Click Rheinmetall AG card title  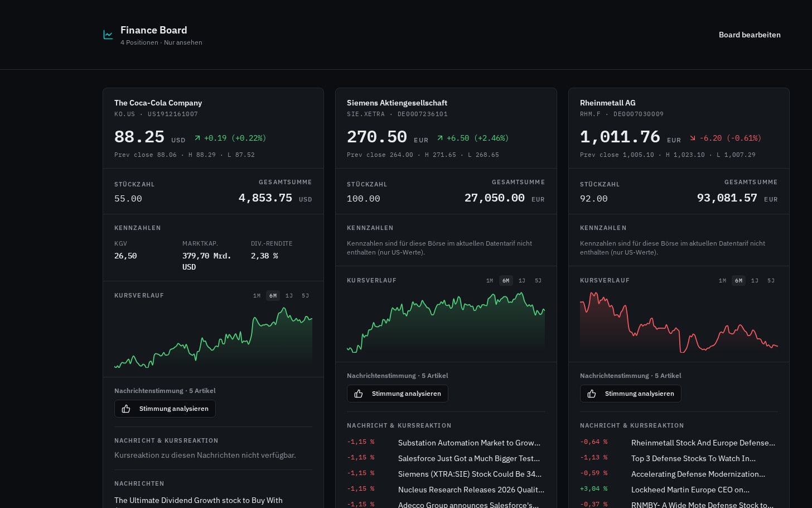click(608, 103)
